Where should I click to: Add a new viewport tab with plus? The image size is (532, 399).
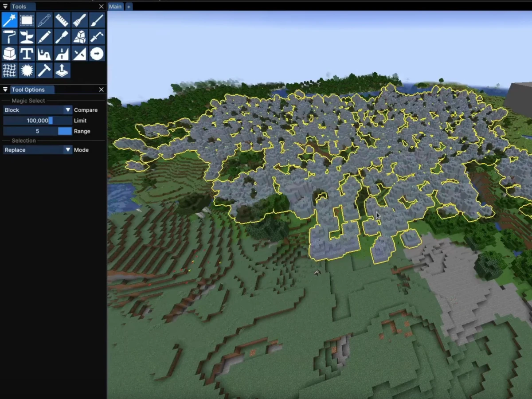[129, 7]
